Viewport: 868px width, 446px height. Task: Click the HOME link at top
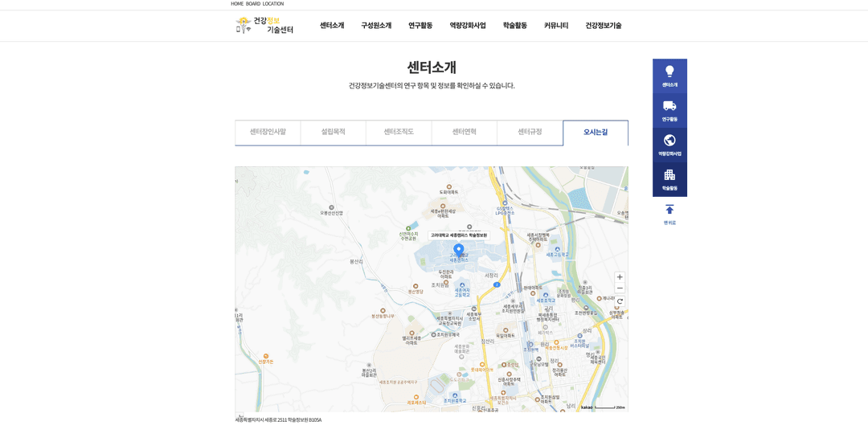(x=237, y=4)
